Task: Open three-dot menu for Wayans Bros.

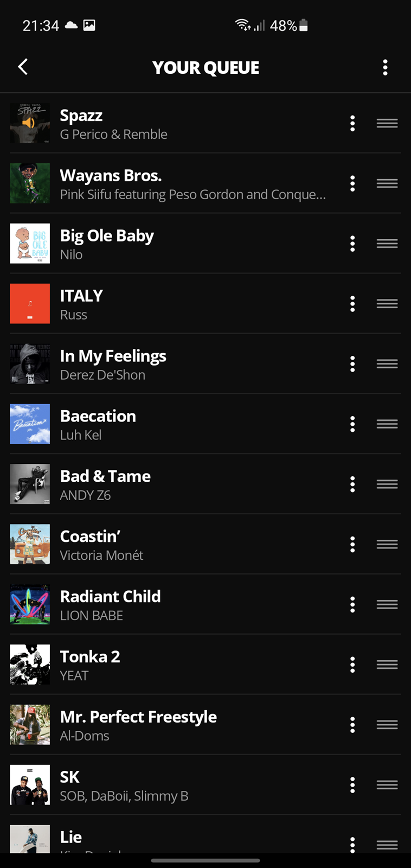Action: click(352, 184)
